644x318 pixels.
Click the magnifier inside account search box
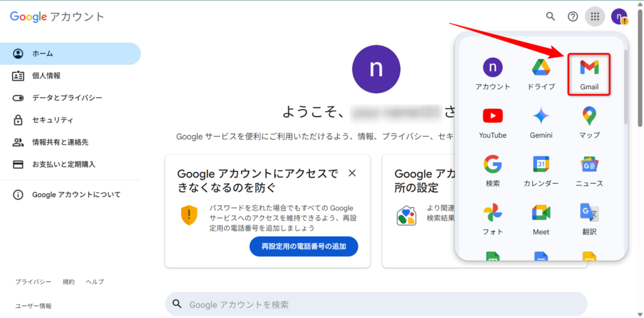tap(177, 304)
